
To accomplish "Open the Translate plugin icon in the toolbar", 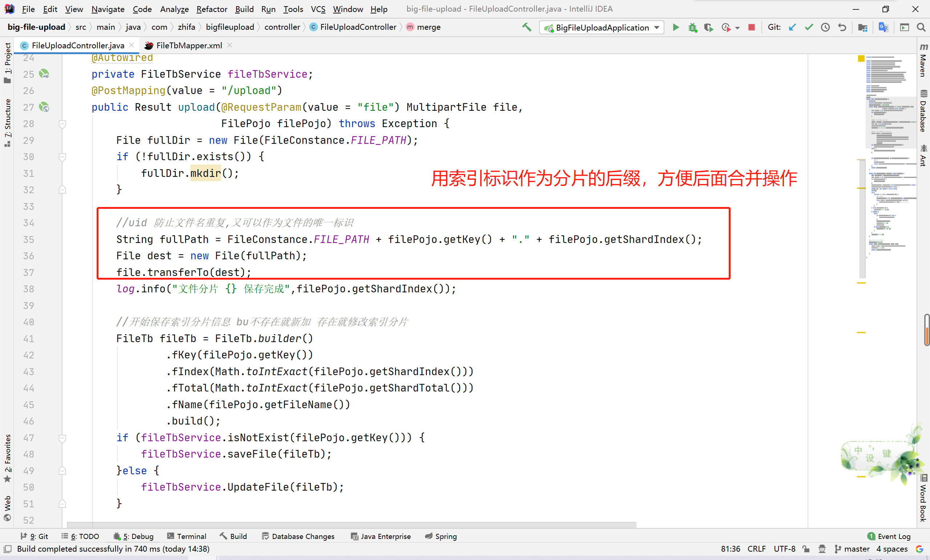I will tap(883, 27).
